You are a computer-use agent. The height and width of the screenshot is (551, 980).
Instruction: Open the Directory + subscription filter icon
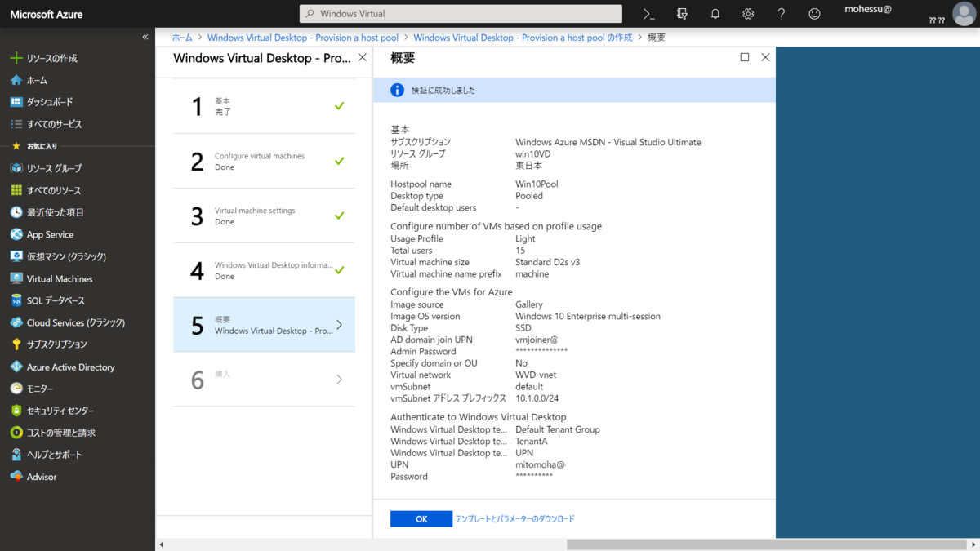(x=683, y=14)
